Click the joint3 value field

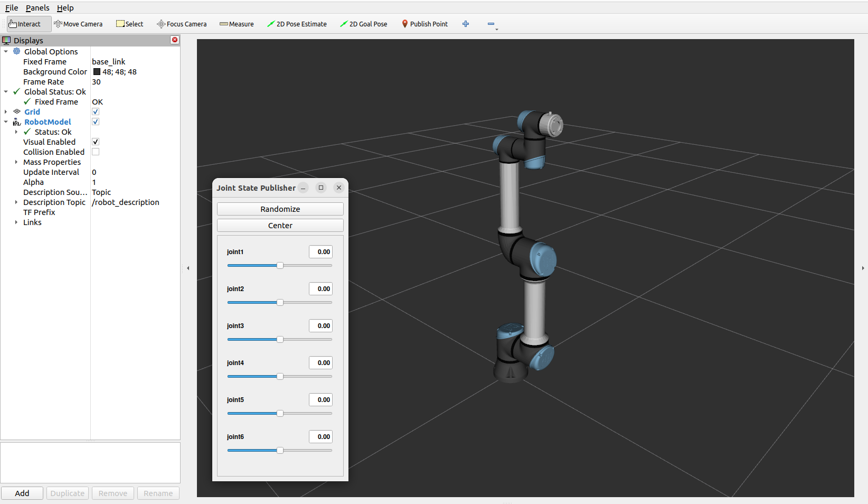point(320,326)
